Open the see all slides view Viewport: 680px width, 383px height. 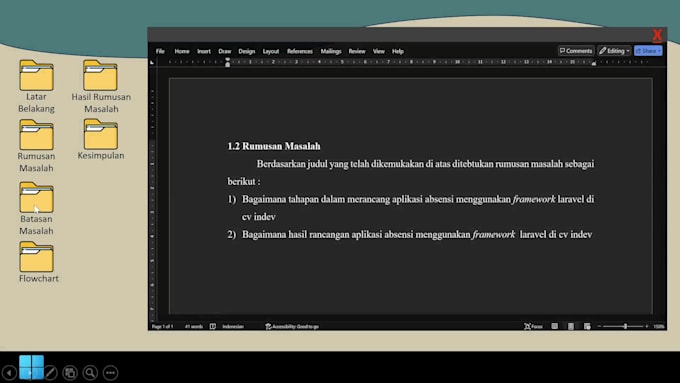click(70, 373)
